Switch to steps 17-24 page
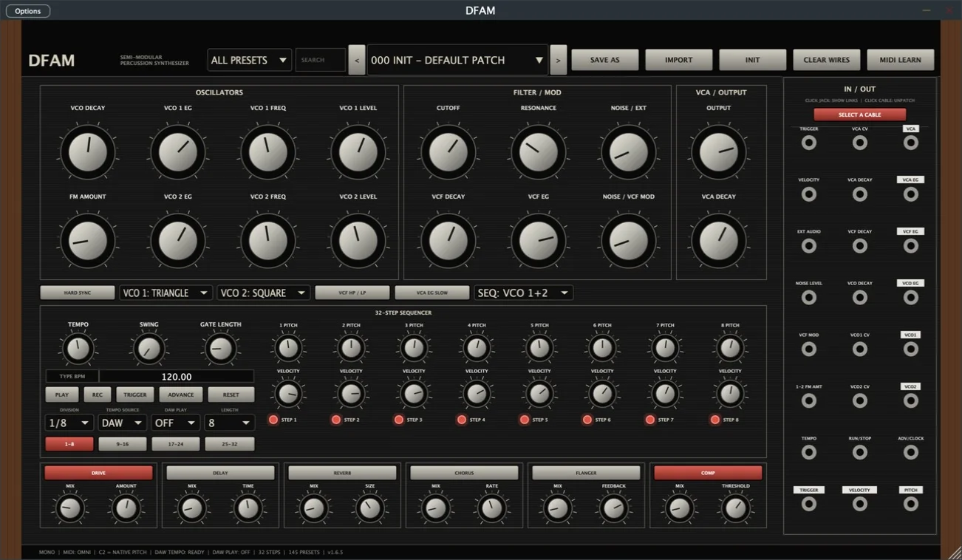 coord(176,444)
